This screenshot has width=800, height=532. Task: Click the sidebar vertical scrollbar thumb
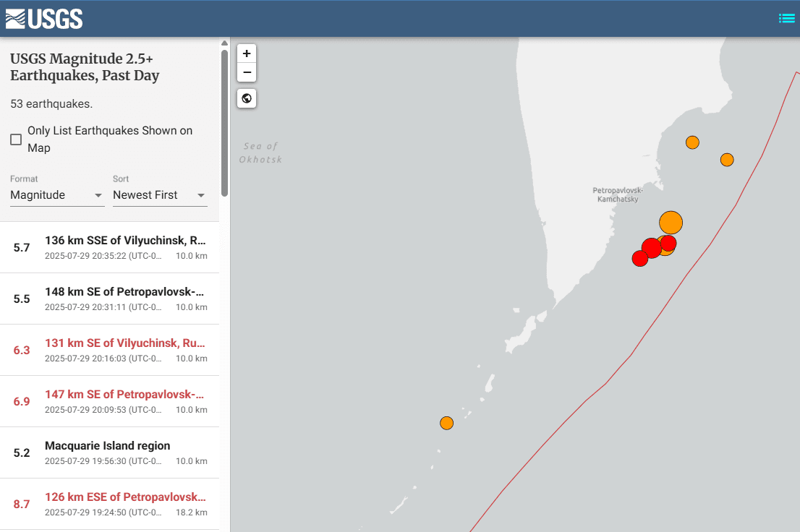pyautogui.click(x=224, y=123)
